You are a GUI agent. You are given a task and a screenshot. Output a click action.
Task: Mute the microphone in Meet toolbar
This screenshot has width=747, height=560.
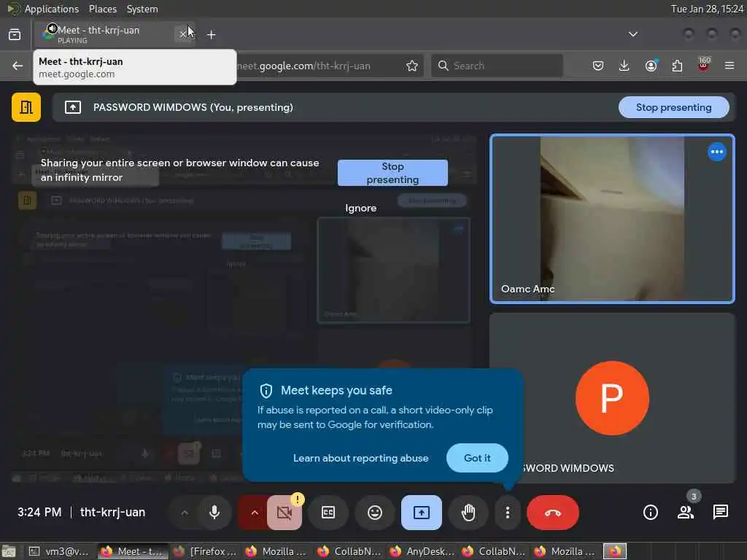[x=214, y=513]
